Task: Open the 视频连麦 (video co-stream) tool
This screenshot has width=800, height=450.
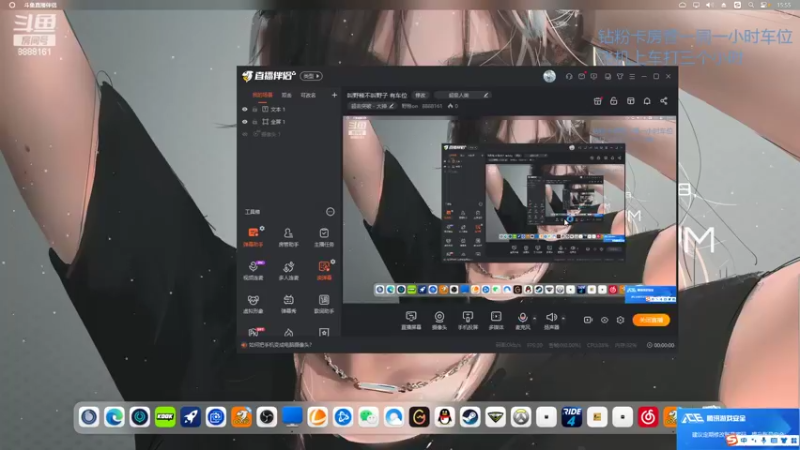Action: click(253, 270)
